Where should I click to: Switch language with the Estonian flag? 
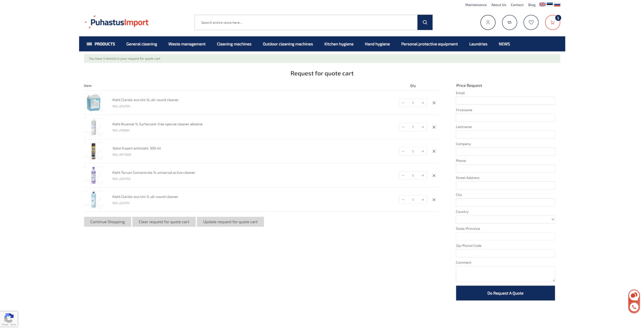[x=550, y=4]
